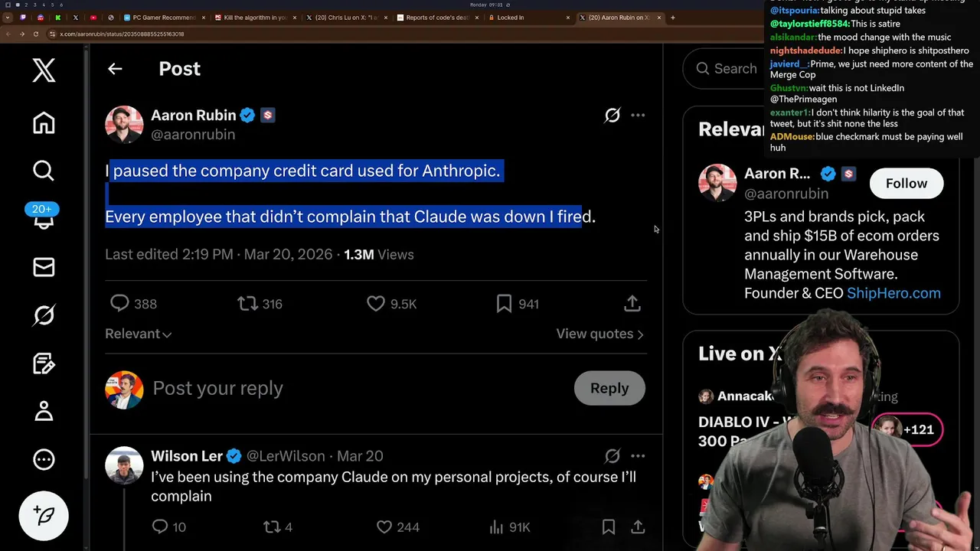Expand the Relevant sort dropdown

click(138, 334)
